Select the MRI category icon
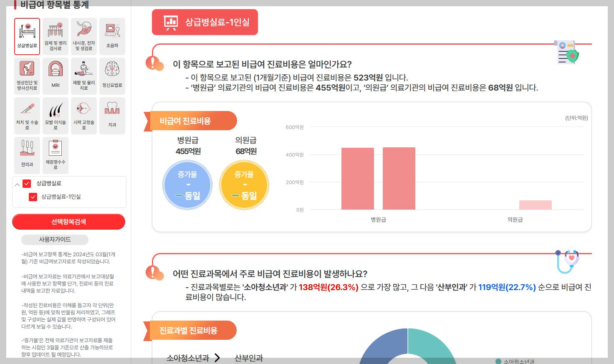This screenshot has height=364, width=614. pos(56,76)
